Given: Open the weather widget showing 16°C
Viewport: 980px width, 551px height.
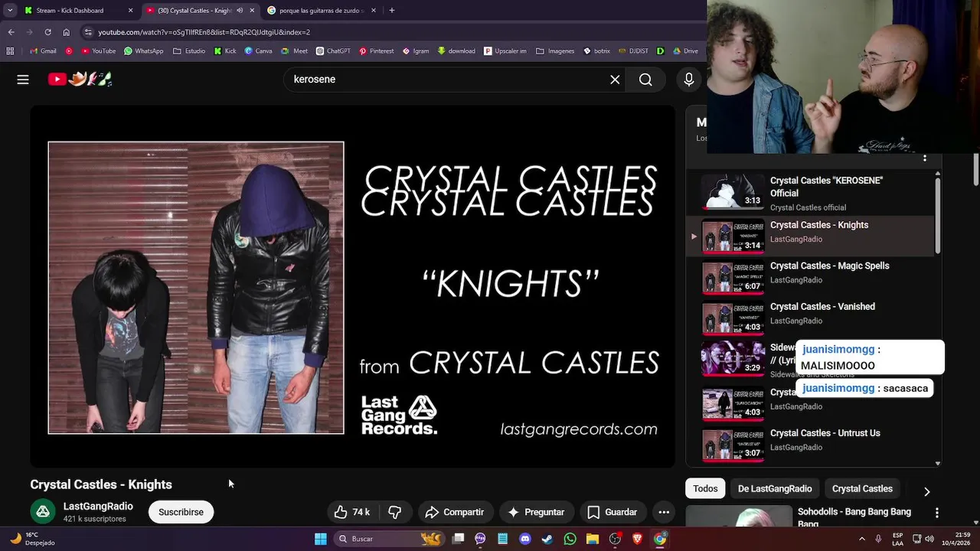Looking at the screenshot, I should tap(31, 539).
